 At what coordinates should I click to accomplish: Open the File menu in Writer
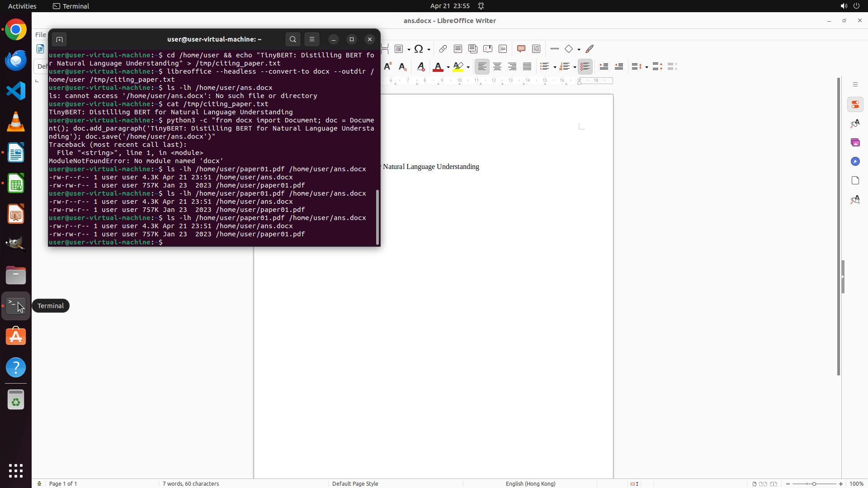40,34
